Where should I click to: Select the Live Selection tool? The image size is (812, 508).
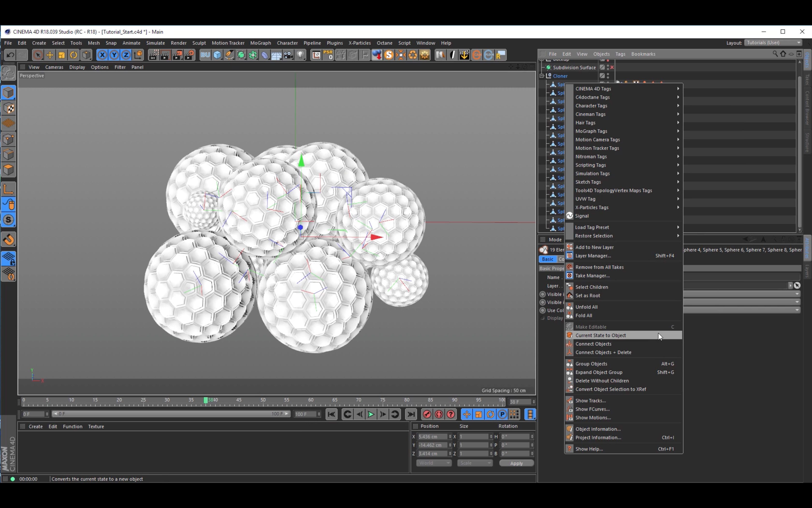tap(38, 55)
